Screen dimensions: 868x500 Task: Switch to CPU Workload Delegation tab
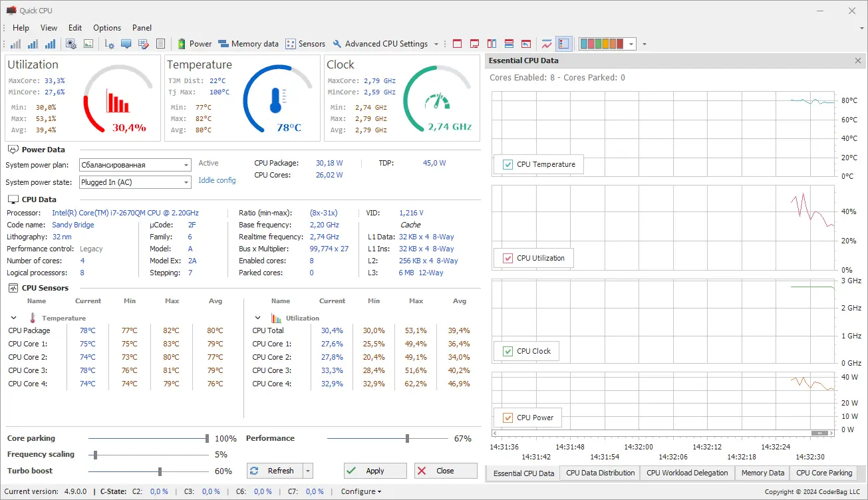[687, 473]
